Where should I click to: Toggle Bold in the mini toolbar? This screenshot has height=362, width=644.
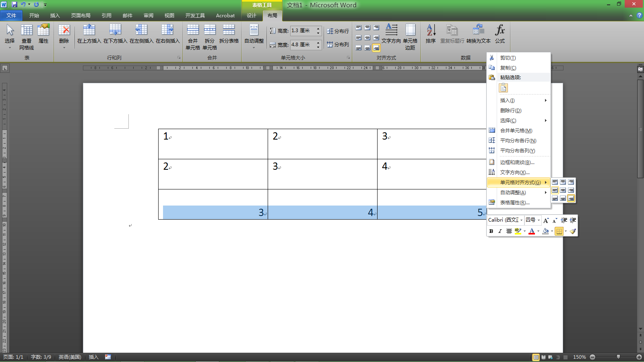(491, 231)
